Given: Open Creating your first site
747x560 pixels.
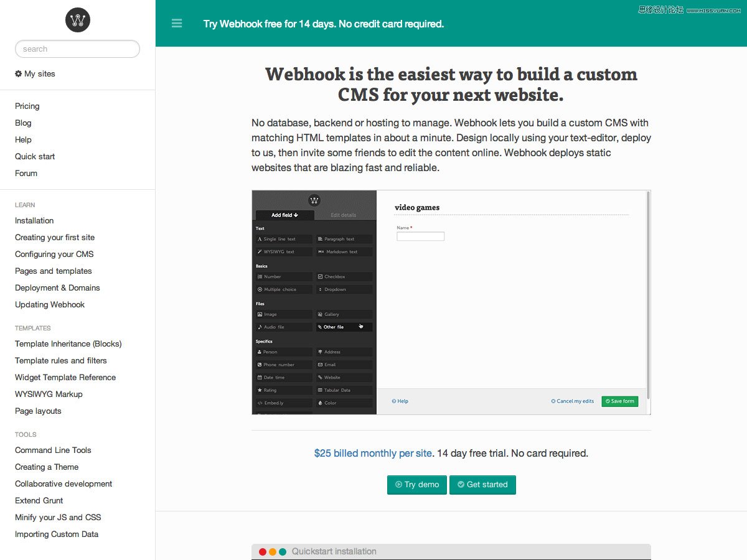Looking at the screenshot, I should (x=55, y=238).
